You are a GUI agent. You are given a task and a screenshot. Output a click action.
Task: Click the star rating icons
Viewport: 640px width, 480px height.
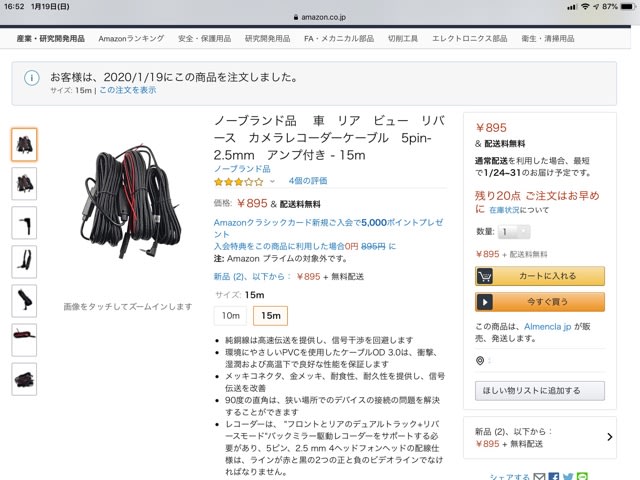(x=239, y=182)
